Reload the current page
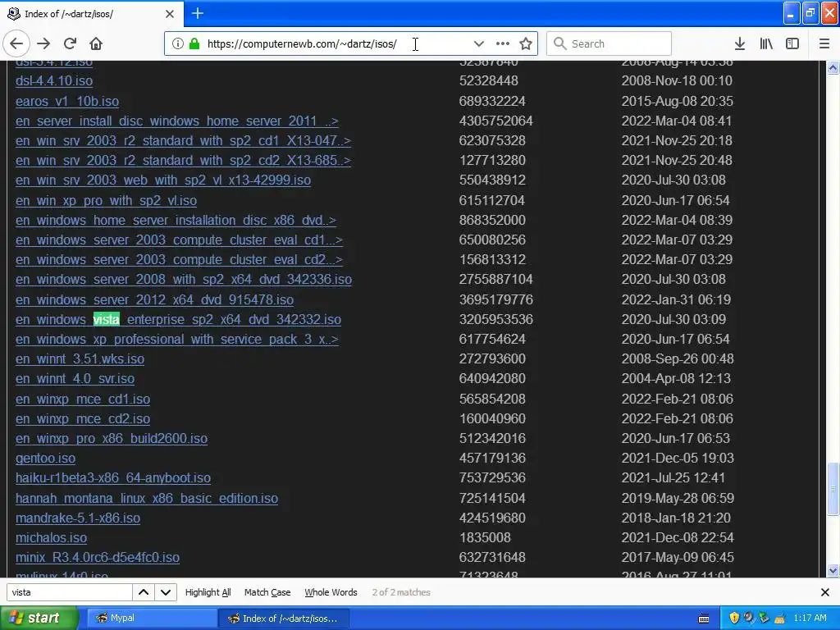840x630 pixels. (71, 43)
